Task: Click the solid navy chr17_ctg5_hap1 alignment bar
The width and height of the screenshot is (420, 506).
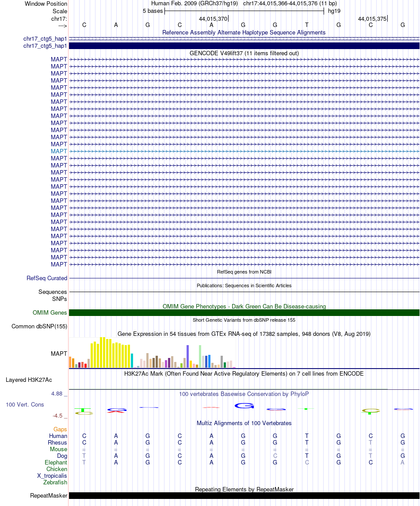Action: click(x=244, y=46)
